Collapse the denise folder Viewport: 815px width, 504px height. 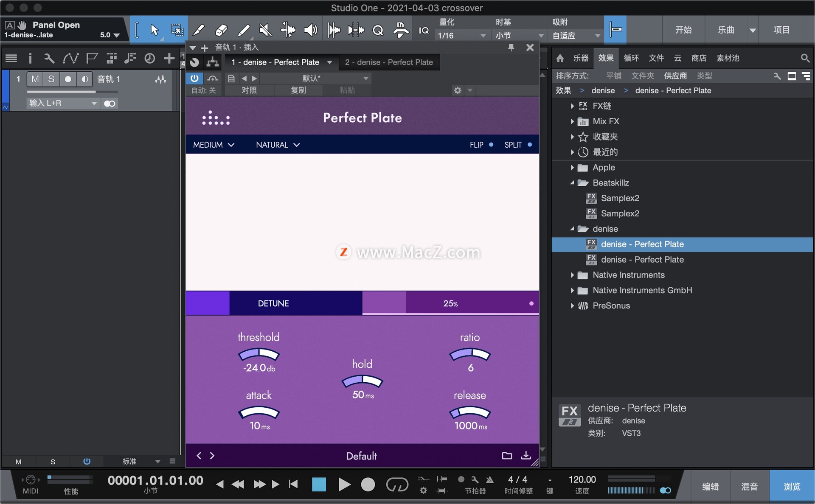click(572, 229)
